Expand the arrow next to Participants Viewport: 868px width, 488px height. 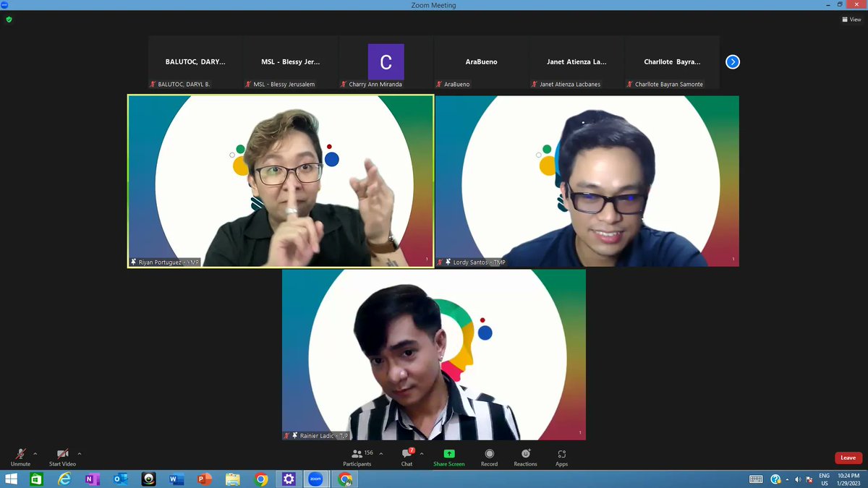click(x=380, y=453)
